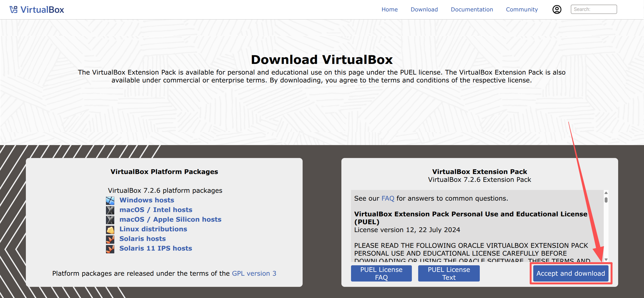The width and height of the screenshot is (644, 298).
Task: Click the license box scroll up arrow
Action: click(606, 193)
